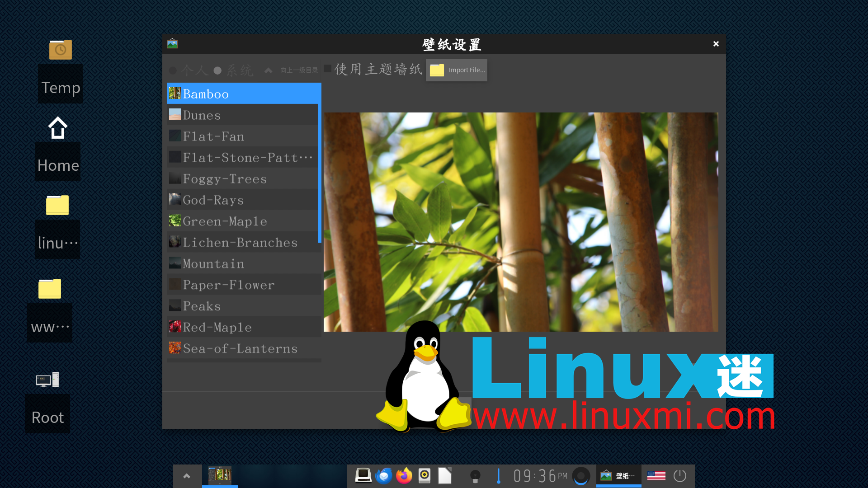Click the 09:36 PM clock
This screenshot has height=488, width=868.
point(540,476)
